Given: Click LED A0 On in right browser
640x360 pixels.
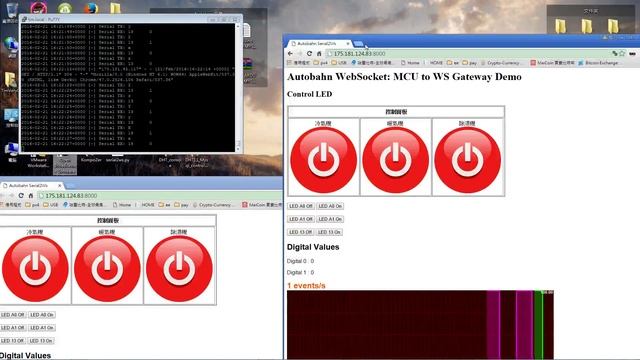Looking at the screenshot, I should pyautogui.click(x=330, y=206).
